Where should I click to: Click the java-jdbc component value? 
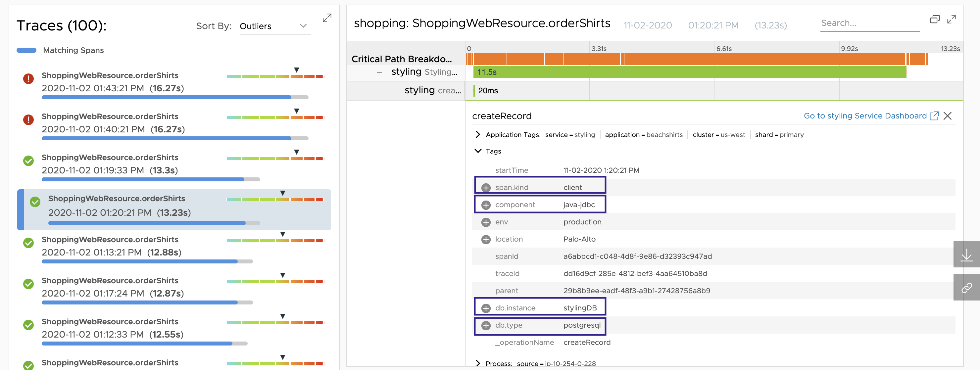(579, 205)
